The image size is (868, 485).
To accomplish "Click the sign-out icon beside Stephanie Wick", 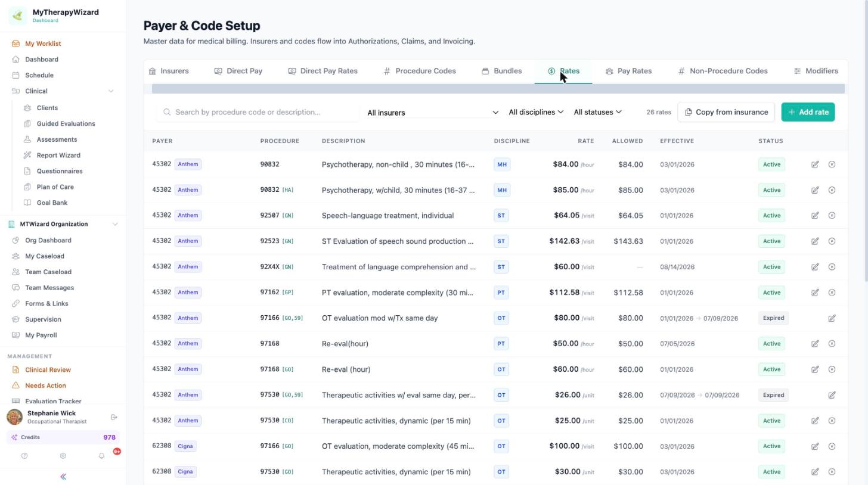I will [x=114, y=417].
